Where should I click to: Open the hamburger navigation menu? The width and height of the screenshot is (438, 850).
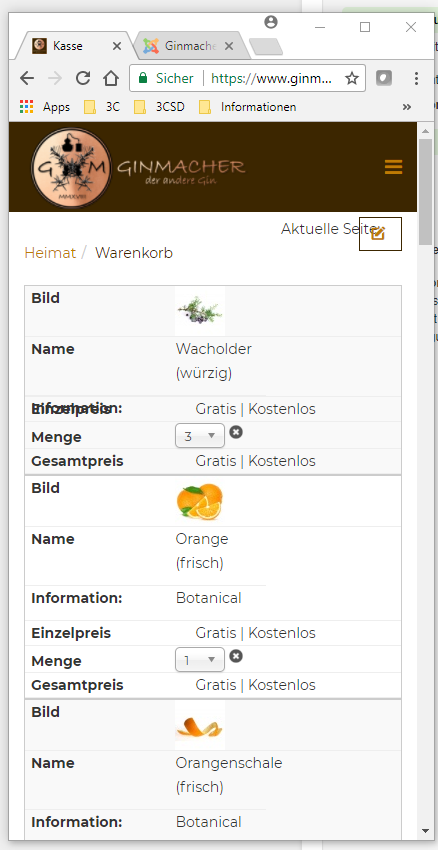coord(394,167)
